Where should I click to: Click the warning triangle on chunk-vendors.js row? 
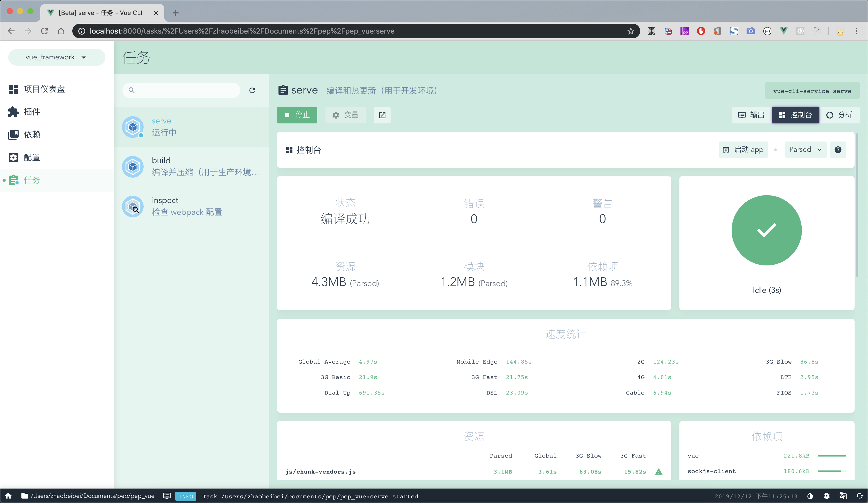click(659, 472)
